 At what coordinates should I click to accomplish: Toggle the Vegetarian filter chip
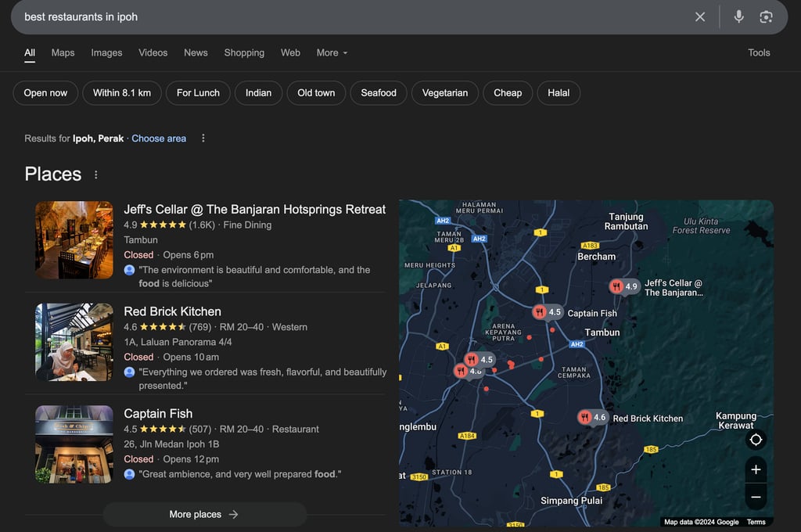[x=444, y=92]
